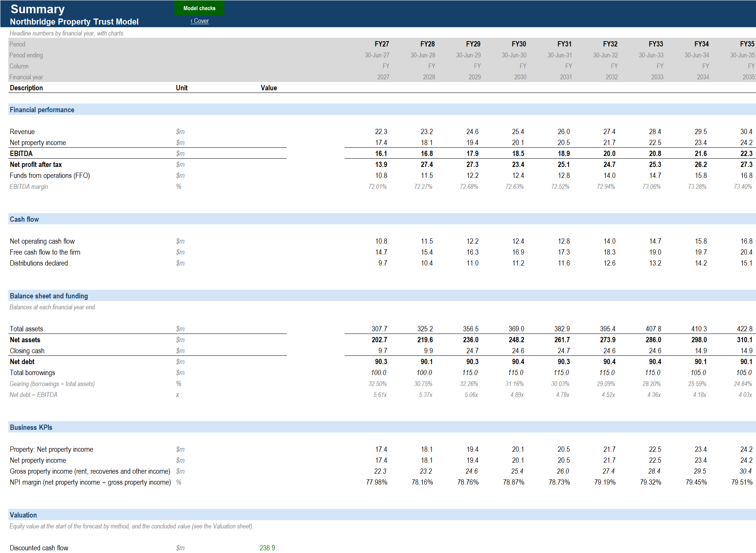This screenshot has height=553, width=756.
Task: Select the Value column header
Action: tap(269, 88)
